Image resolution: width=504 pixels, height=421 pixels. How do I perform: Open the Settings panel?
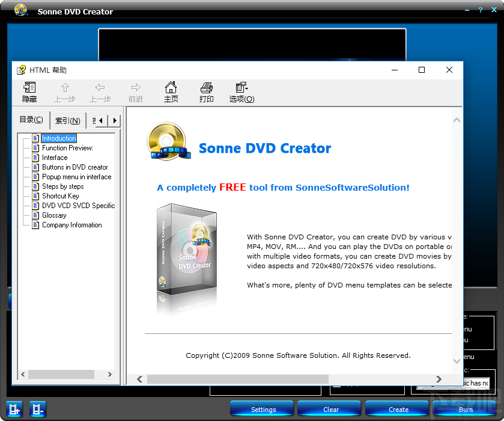click(x=262, y=409)
